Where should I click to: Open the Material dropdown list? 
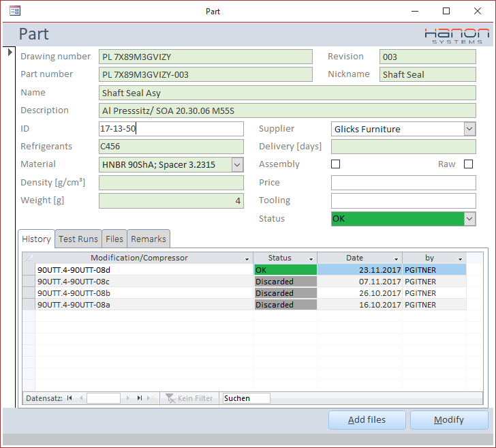pyautogui.click(x=237, y=164)
